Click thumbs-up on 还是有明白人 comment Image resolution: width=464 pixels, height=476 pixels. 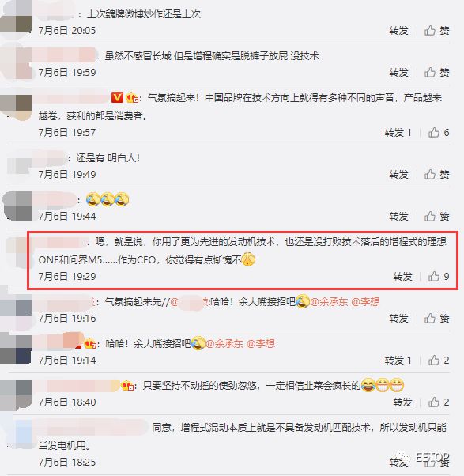click(x=436, y=174)
